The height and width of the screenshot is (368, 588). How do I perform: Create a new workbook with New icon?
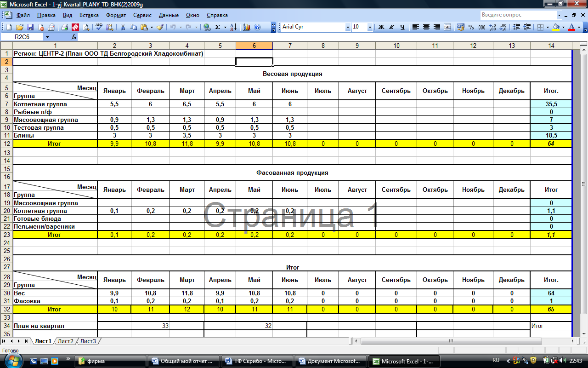pos(9,27)
